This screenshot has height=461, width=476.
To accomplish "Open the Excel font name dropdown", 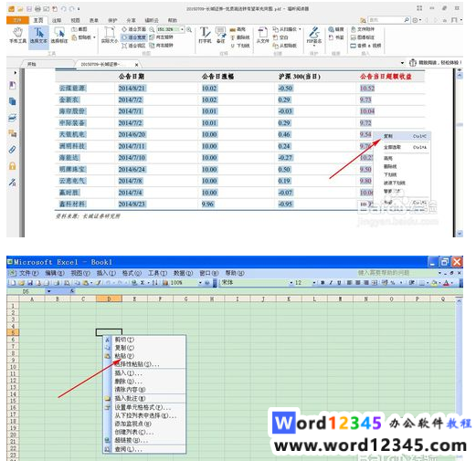I will pos(291,283).
